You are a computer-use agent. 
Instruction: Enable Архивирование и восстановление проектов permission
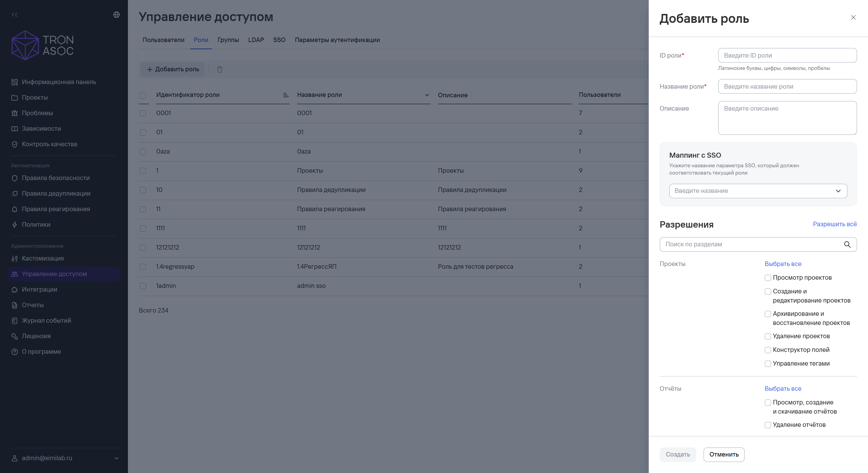tap(768, 314)
